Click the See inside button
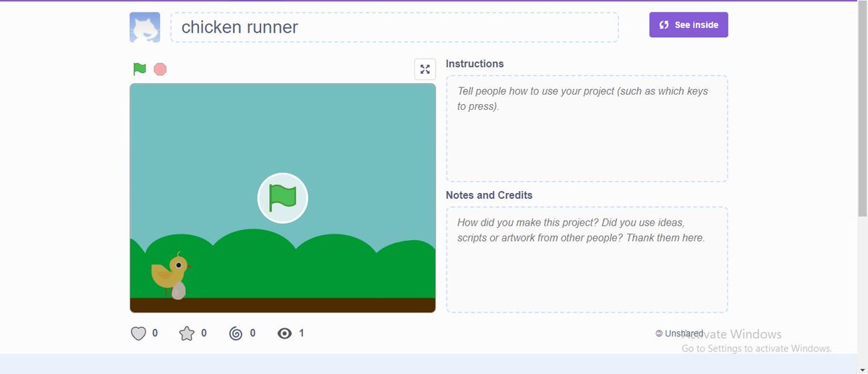Viewport: 868px width, 374px height. (689, 25)
